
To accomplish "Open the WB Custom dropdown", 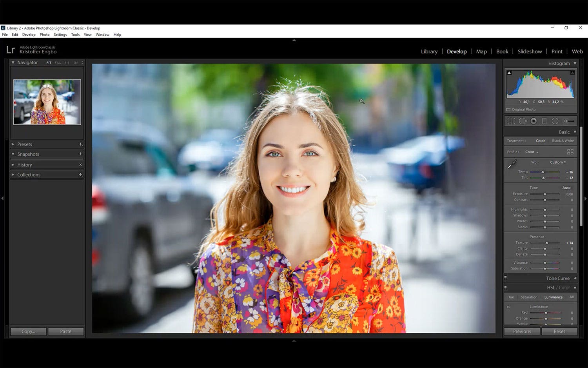I will pos(558,162).
